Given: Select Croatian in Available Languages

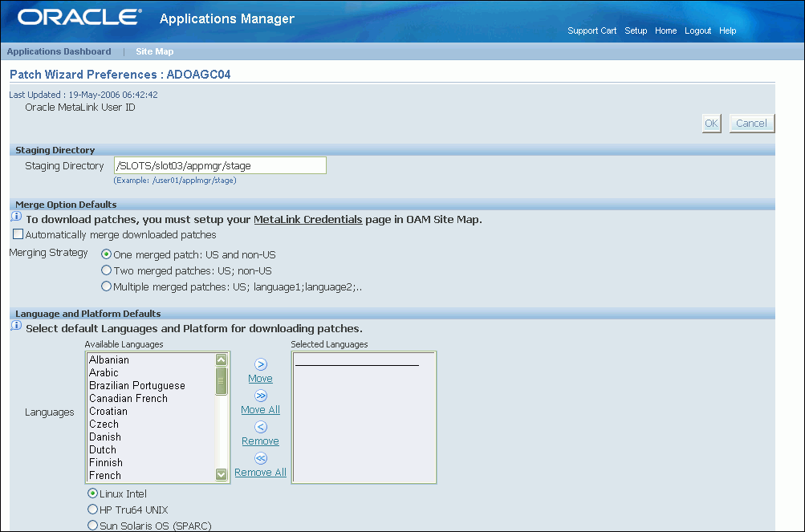Looking at the screenshot, I should [151, 411].
